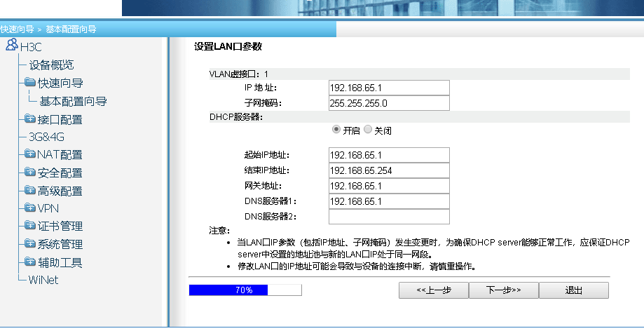Click 基本配置向导 in the breadcrumb
The height and width of the screenshot is (331, 644).
(71, 29)
